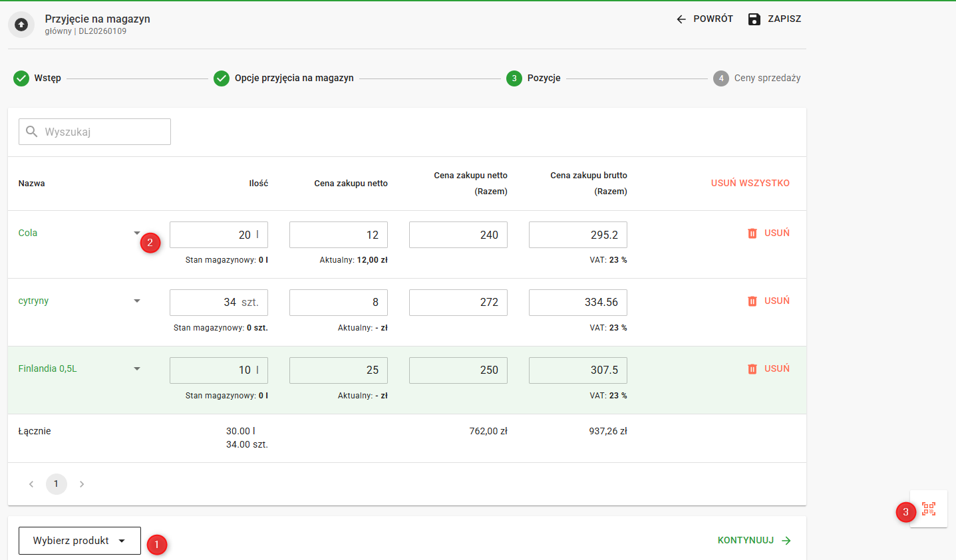This screenshot has width=956, height=560.
Task: Focus the Cola quantity input field
Action: [212, 235]
